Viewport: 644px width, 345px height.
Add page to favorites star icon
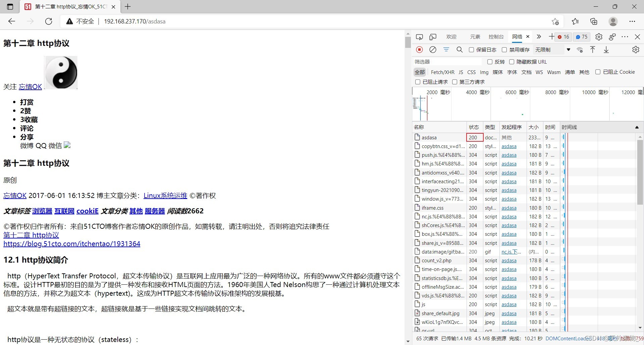point(555,21)
